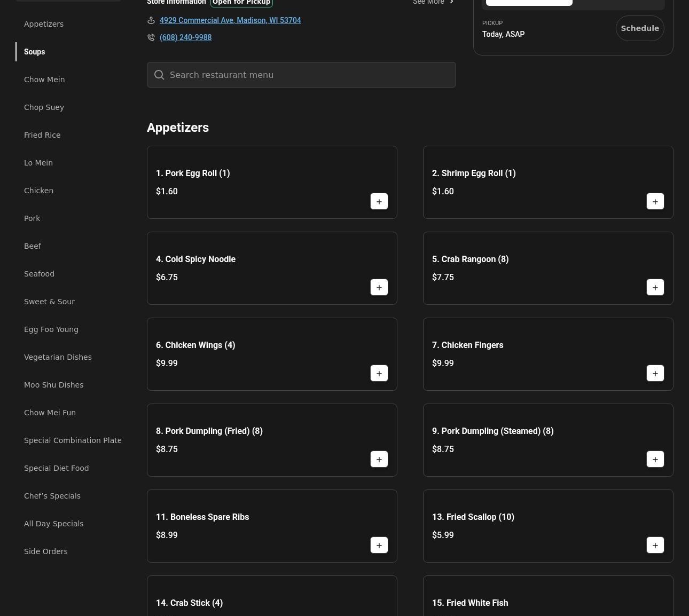Image resolution: width=689 pixels, height=616 pixels.
Task: Click plus icon for Cold Spicy Noodle
Action: click(x=379, y=287)
